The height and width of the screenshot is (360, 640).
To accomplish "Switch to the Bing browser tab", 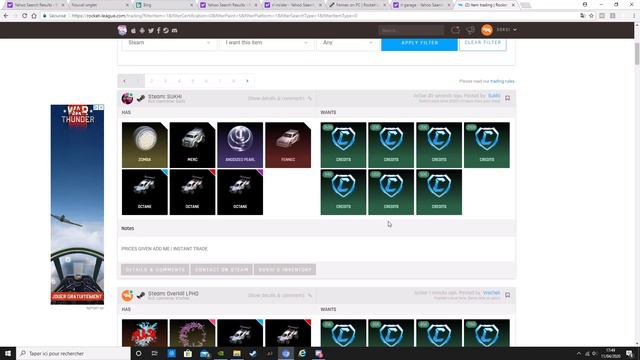I will [x=164, y=5].
